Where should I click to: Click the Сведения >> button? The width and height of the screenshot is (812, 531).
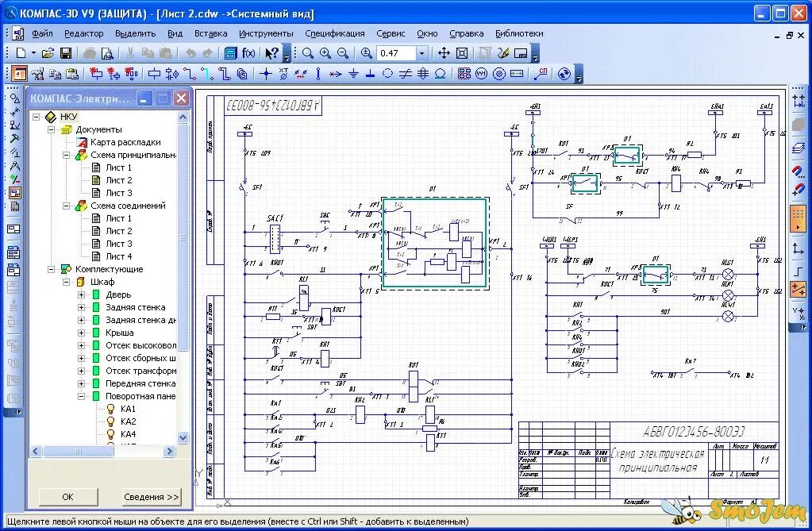[152, 497]
